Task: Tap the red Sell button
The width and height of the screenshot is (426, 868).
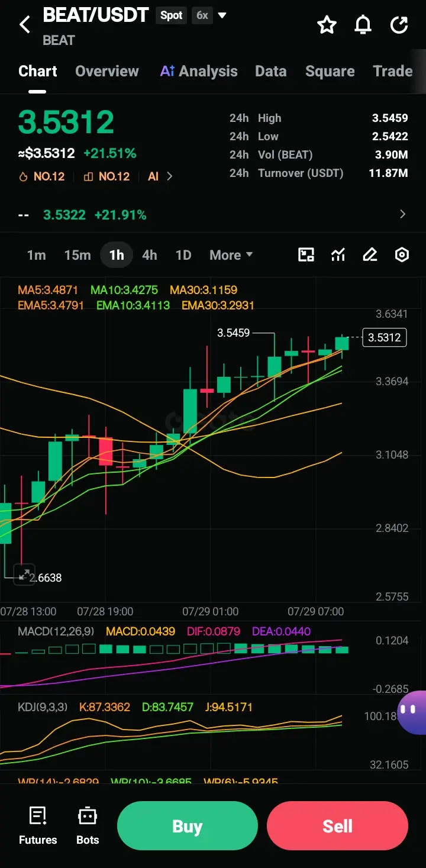Action: [x=337, y=826]
